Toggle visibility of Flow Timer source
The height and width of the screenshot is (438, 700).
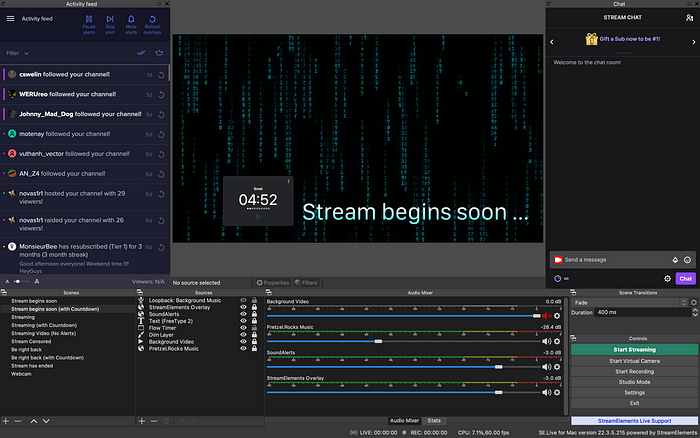point(243,328)
